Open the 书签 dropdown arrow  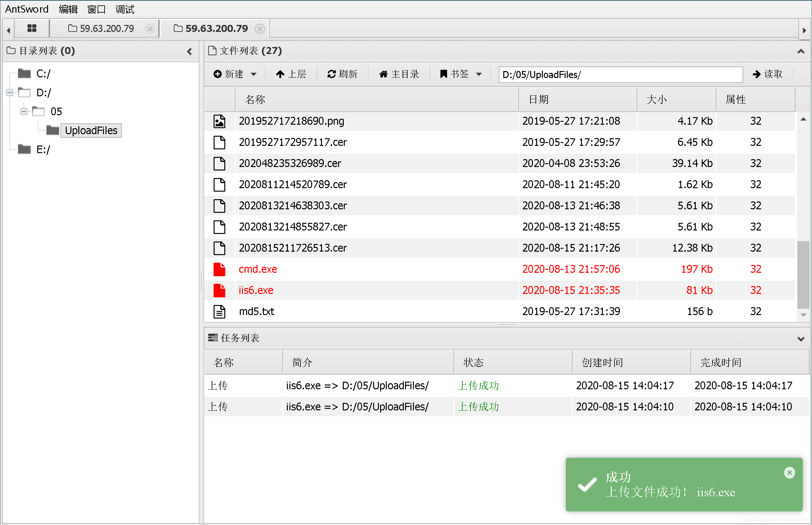[479, 74]
